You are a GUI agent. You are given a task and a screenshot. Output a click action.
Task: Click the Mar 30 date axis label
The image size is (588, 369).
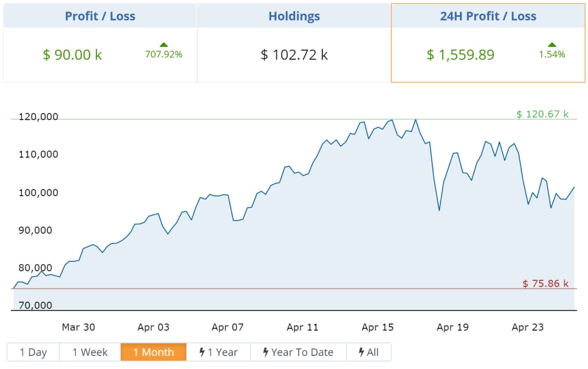(78, 327)
